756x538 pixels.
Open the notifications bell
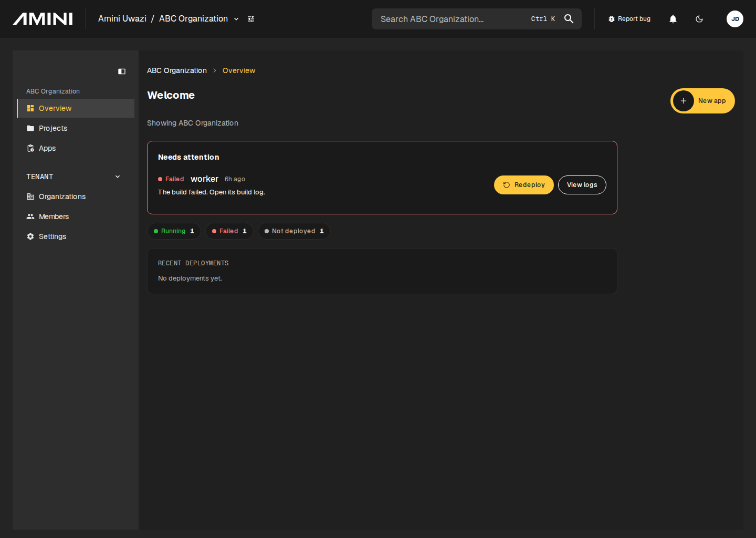(x=673, y=19)
